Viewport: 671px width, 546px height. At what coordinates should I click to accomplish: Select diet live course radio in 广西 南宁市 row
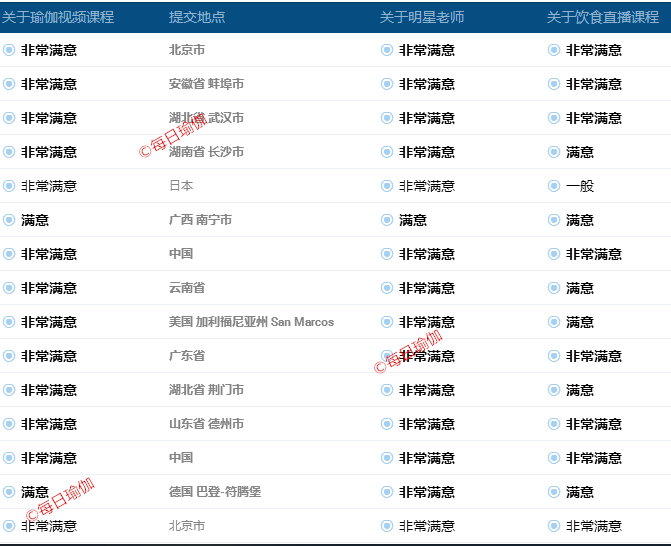tap(554, 220)
